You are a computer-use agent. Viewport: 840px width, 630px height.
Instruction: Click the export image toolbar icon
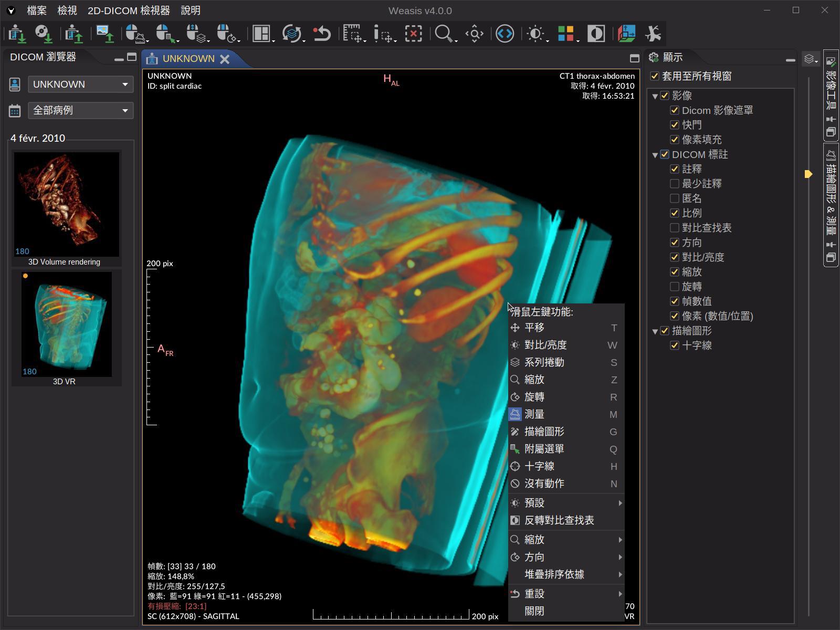[105, 33]
